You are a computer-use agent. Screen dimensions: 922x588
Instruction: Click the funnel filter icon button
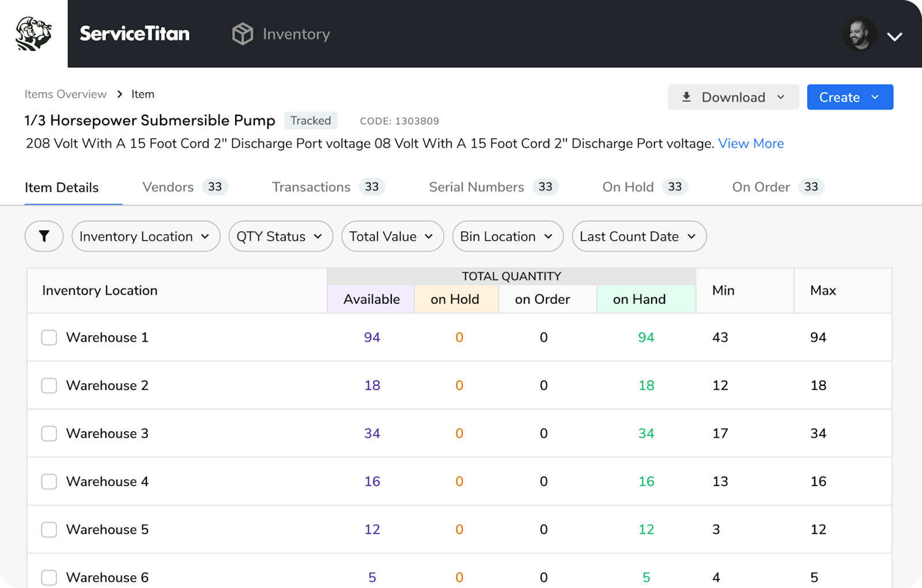(x=44, y=236)
